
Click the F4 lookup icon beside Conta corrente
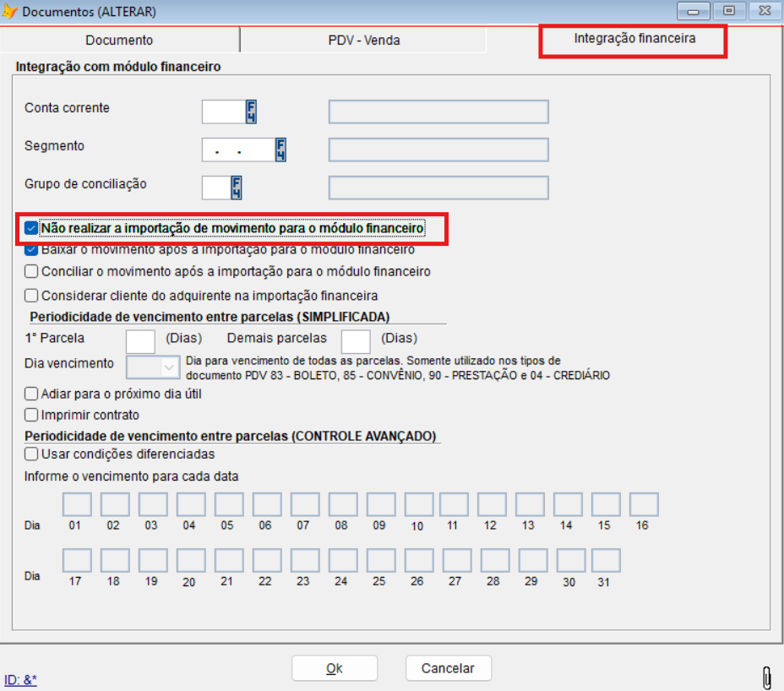pyautogui.click(x=251, y=112)
